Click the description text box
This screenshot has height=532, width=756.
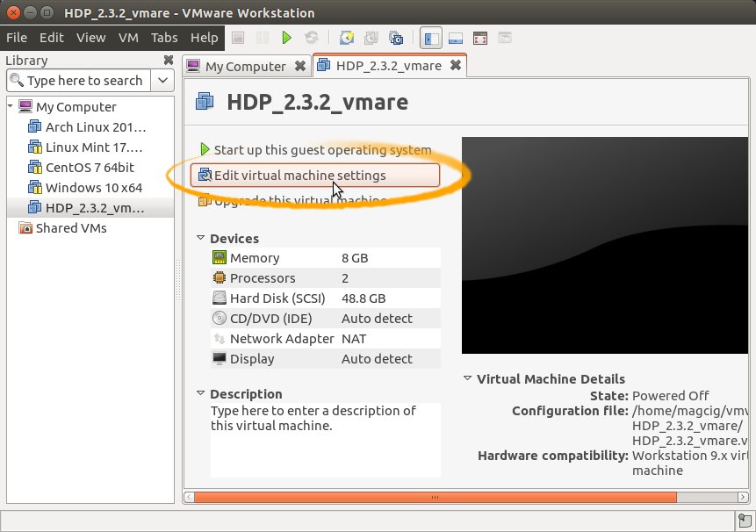click(326, 440)
